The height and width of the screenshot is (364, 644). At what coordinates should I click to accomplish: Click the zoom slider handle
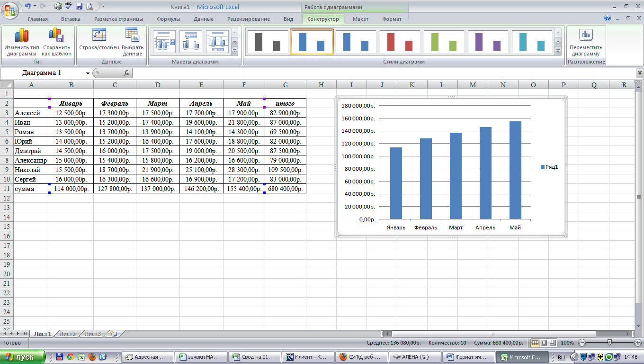tap(609, 342)
